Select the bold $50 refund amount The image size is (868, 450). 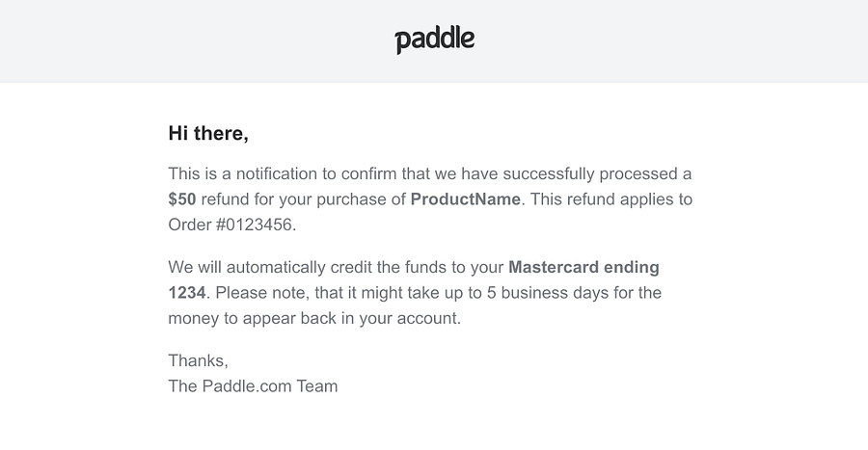(181, 199)
